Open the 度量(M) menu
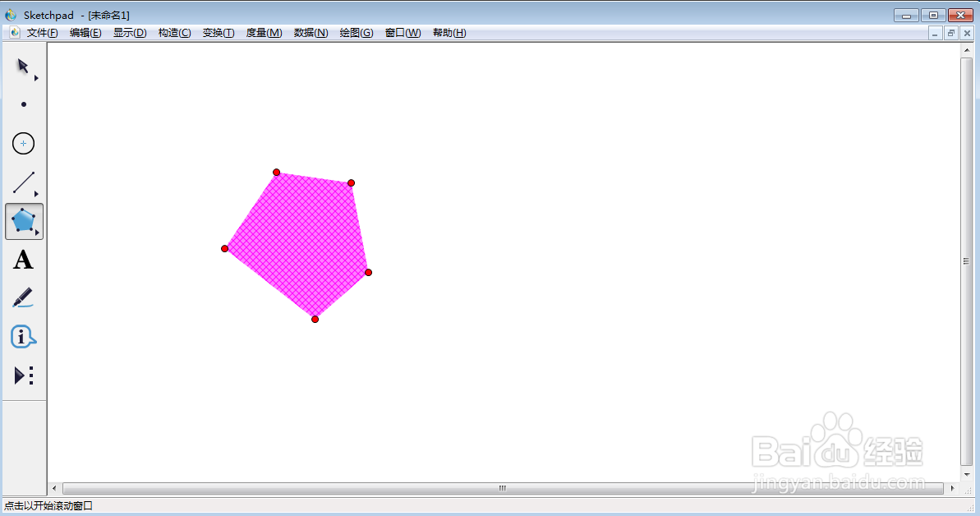The width and height of the screenshot is (980, 516). (x=264, y=33)
